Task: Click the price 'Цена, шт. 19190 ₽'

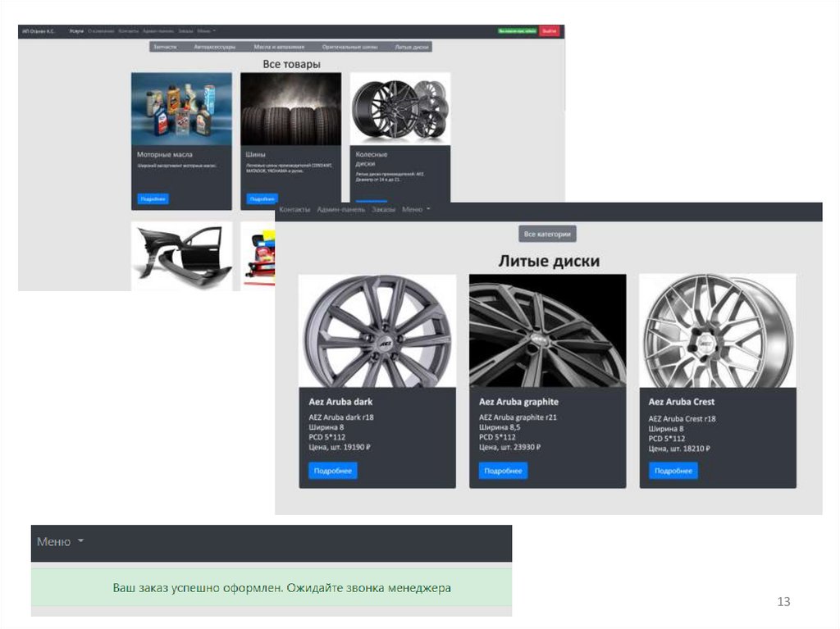Action: point(340,447)
